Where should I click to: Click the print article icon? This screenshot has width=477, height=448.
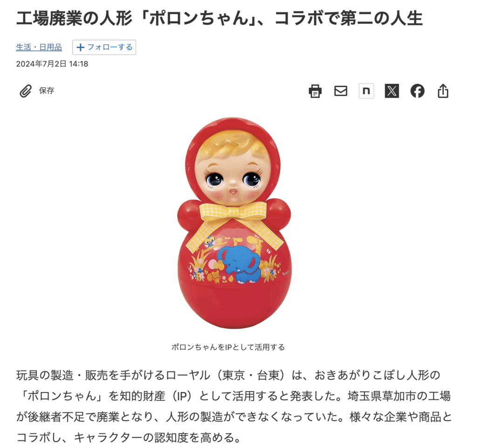click(x=315, y=91)
